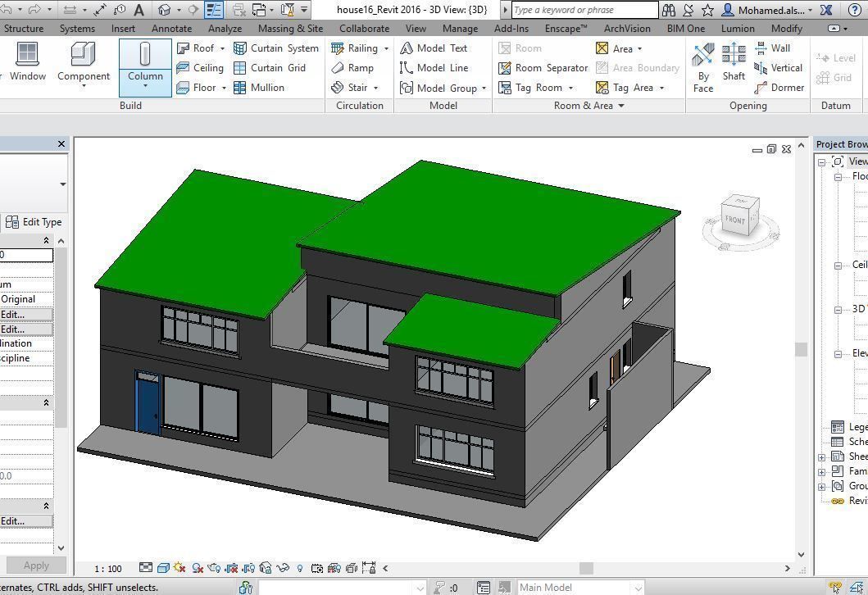Choose the Curtain System tool

(276, 48)
